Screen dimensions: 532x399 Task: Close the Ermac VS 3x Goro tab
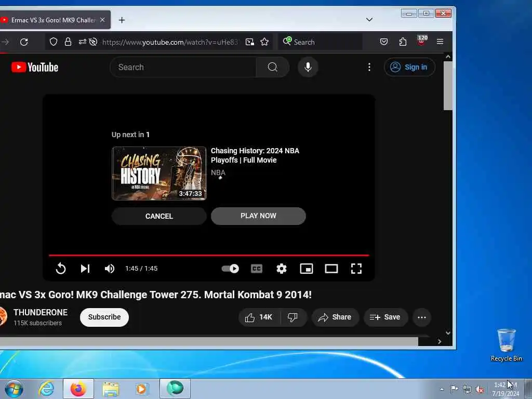click(x=102, y=20)
